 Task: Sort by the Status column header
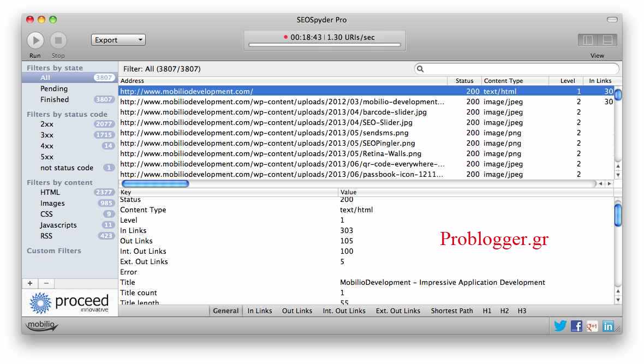click(x=464, y=81)
